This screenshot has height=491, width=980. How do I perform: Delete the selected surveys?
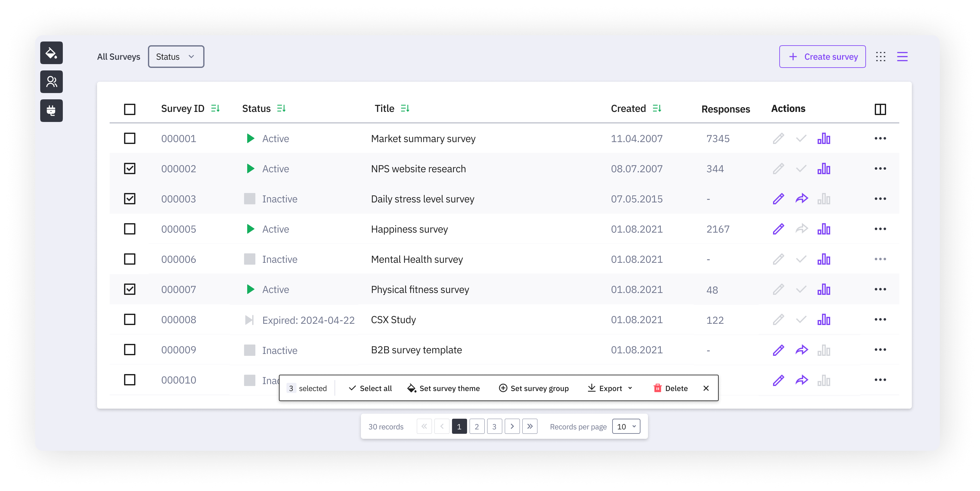coord(671,388)
